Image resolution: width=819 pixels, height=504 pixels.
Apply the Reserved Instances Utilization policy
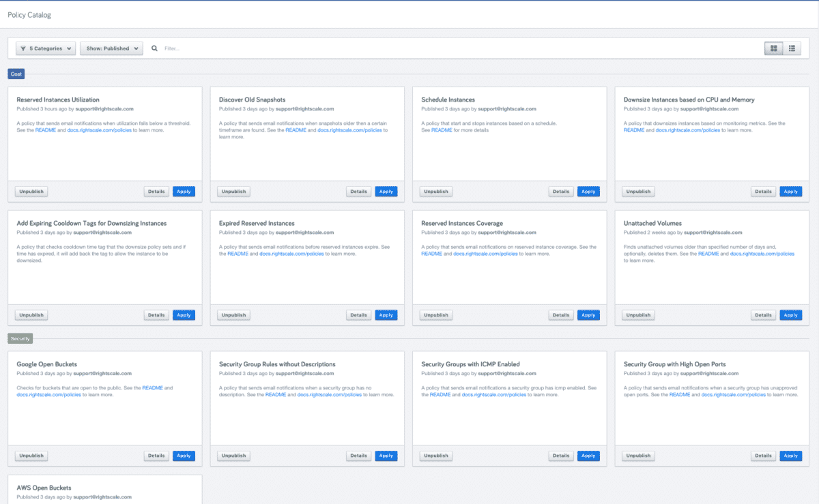click(x=184, y=192)
